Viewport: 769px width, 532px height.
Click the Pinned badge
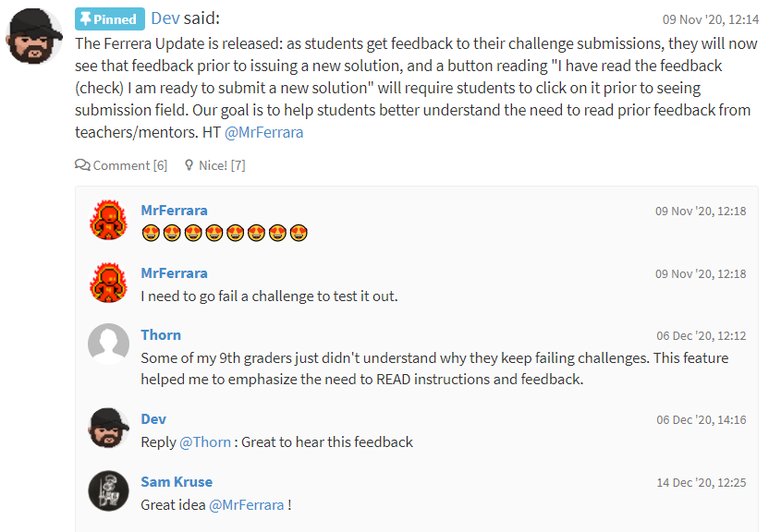[108, 18]
